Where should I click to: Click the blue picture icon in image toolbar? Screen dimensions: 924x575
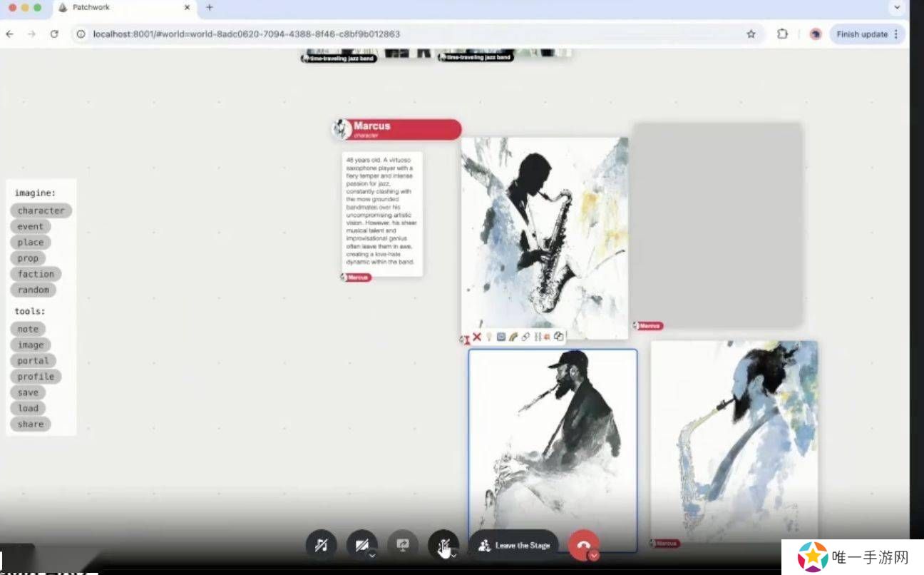click(501, 337)
